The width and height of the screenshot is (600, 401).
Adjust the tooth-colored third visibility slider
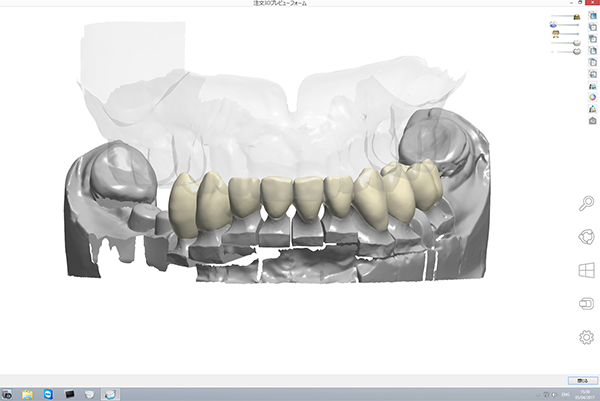click(567, 34)
